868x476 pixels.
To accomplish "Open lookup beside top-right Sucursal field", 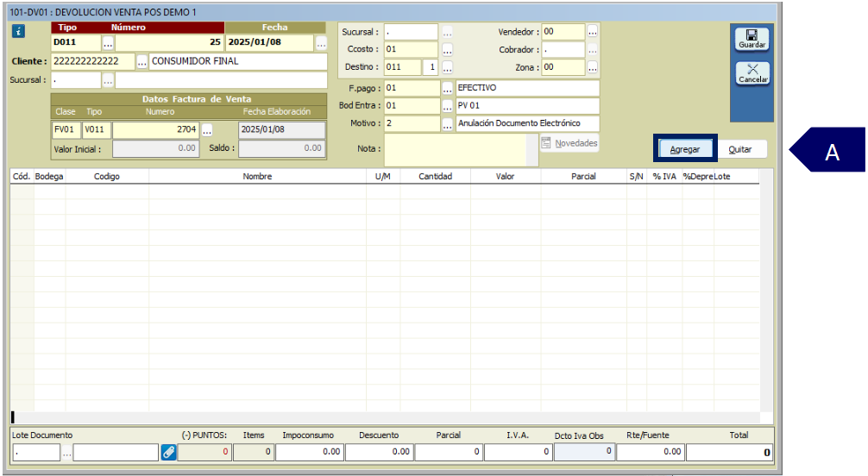I will pyautogui.click(x=447, y=32).
